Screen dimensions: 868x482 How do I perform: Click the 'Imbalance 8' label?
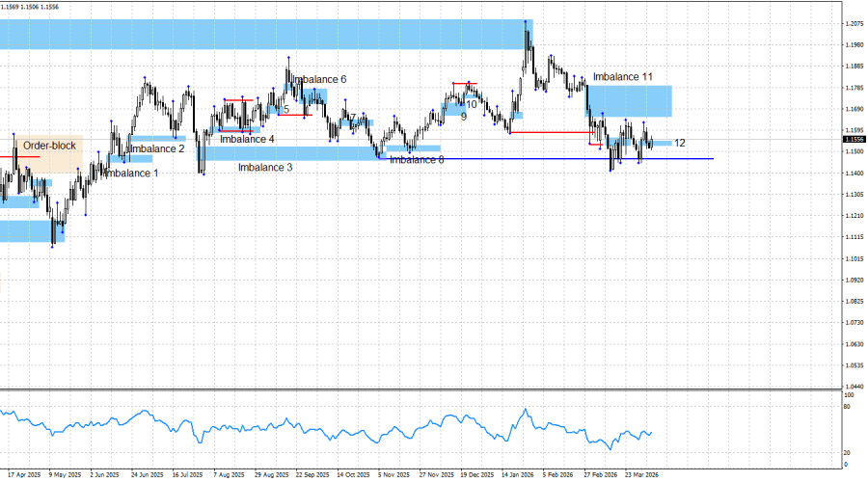(417, 159)
